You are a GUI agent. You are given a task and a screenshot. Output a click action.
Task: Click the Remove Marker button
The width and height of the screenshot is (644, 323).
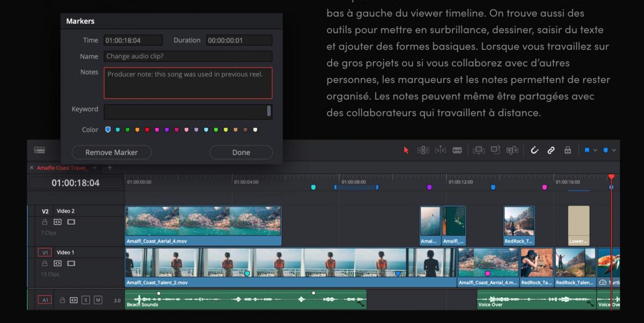[x=112, y=152]
